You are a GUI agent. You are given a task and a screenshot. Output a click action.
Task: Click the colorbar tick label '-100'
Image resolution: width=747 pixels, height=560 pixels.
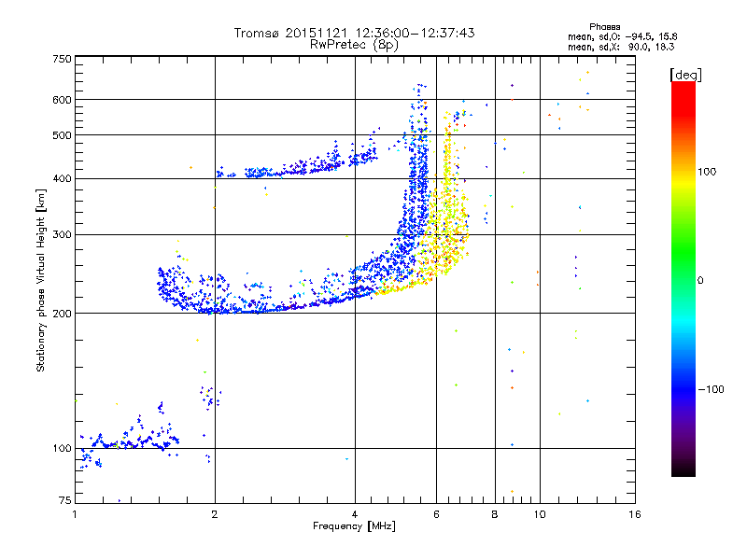711,389
